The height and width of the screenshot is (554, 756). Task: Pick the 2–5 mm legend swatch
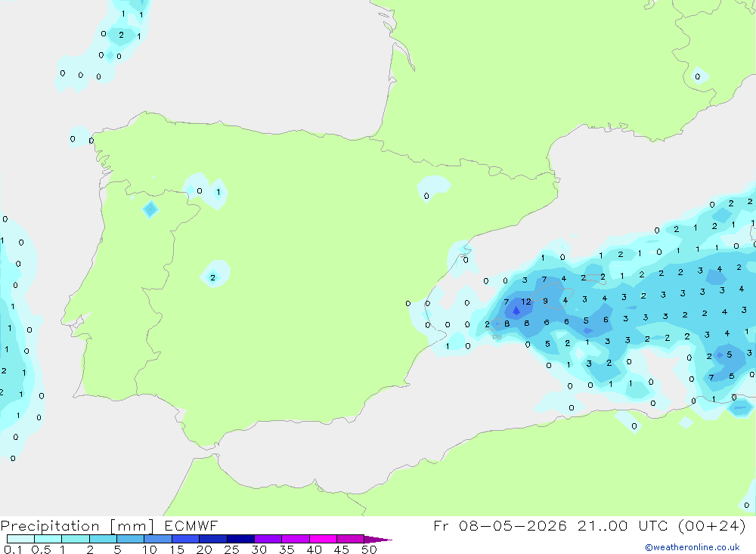pos(103,539)
